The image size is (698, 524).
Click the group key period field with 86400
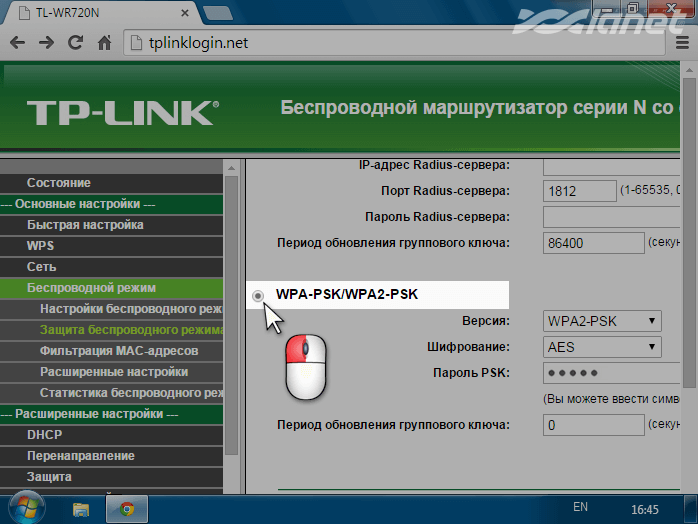point(593,243)
